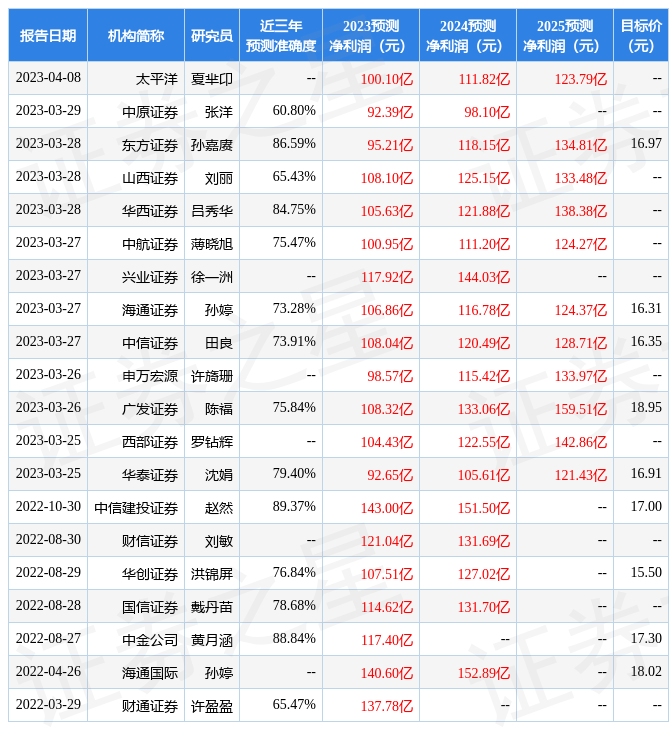Open the 中信建投证券 institution entry
669x730 pixels.
point(136,507)
